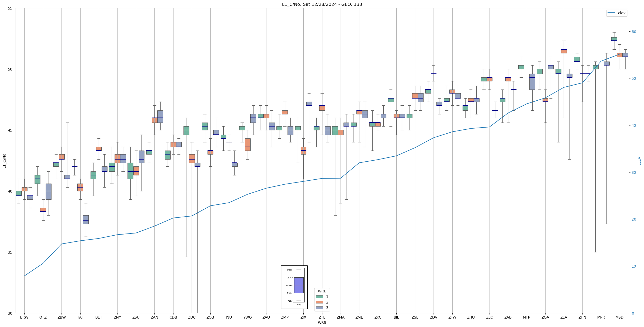Click the L1_C/No y-axis title

4,161
